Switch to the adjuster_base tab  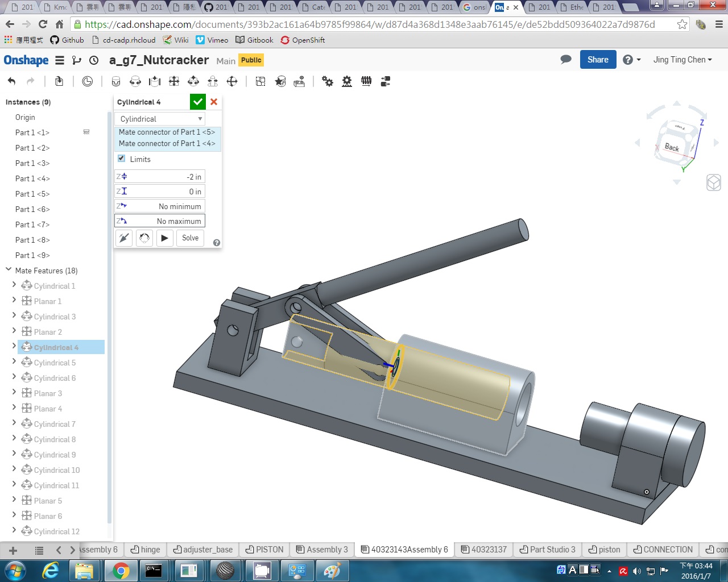(203, 550)
